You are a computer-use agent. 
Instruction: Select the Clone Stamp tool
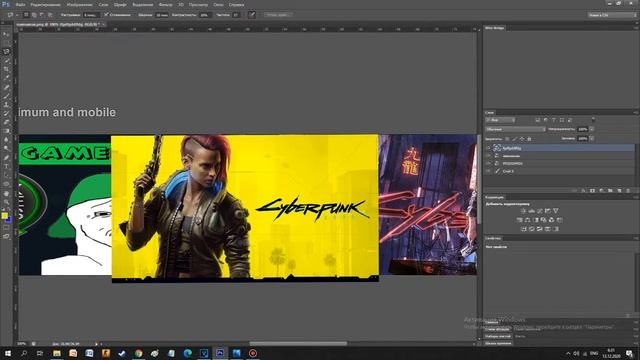point(6,104)
